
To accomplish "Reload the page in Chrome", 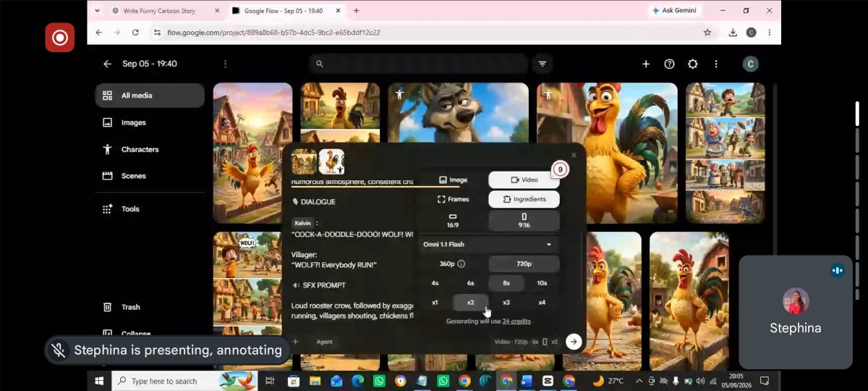I will (135, 32).
